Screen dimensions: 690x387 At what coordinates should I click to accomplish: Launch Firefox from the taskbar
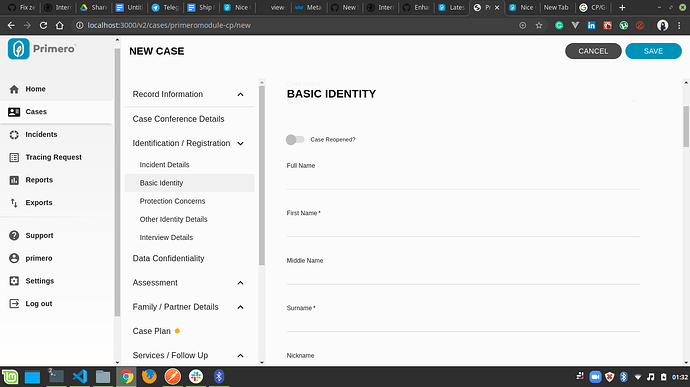tap(149, 377)
